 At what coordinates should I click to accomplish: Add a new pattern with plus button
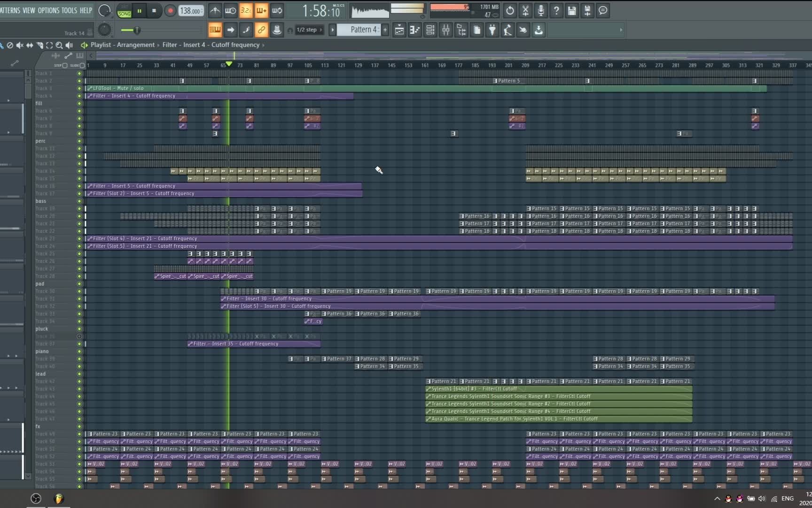[385, 30]
